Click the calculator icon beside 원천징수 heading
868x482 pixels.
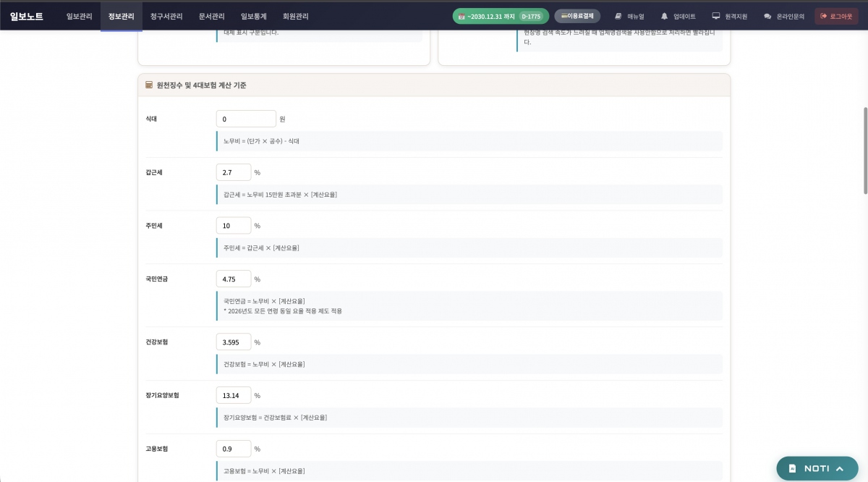tap(149, 85)
